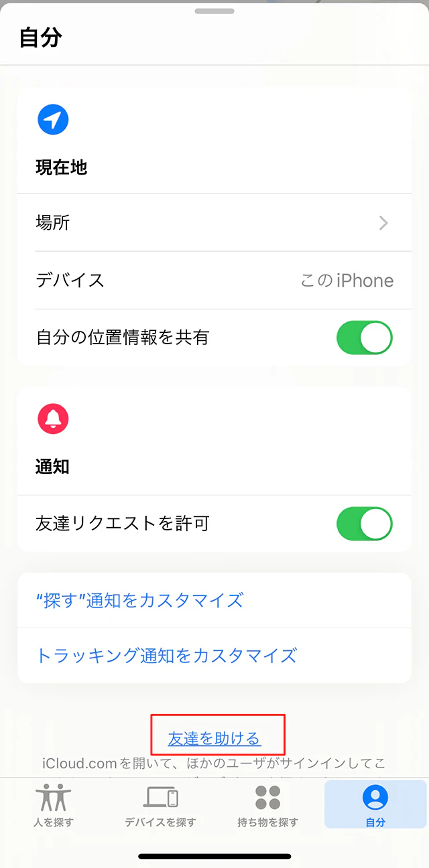Tap the sheet grabber handle at top
429x868 pixels.
click(214, 11)
